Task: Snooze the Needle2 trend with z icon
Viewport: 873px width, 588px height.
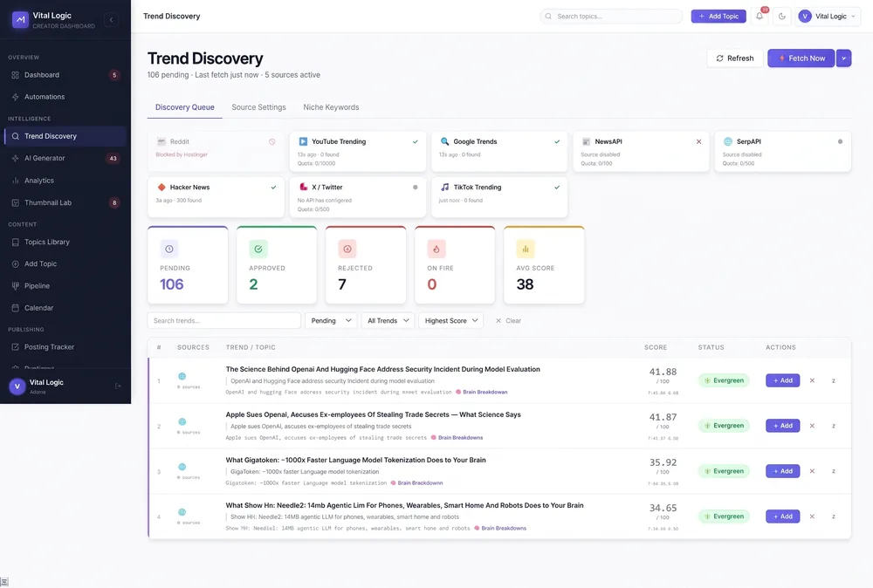Action: pos(834,516)
